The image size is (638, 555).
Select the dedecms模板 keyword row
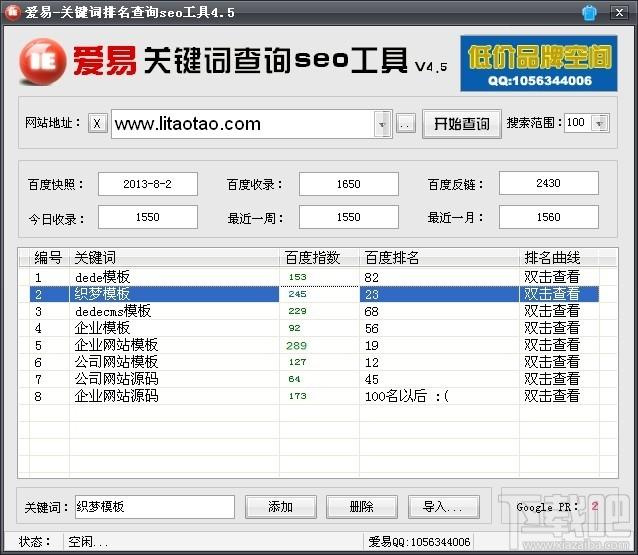(x=314, y=311)
